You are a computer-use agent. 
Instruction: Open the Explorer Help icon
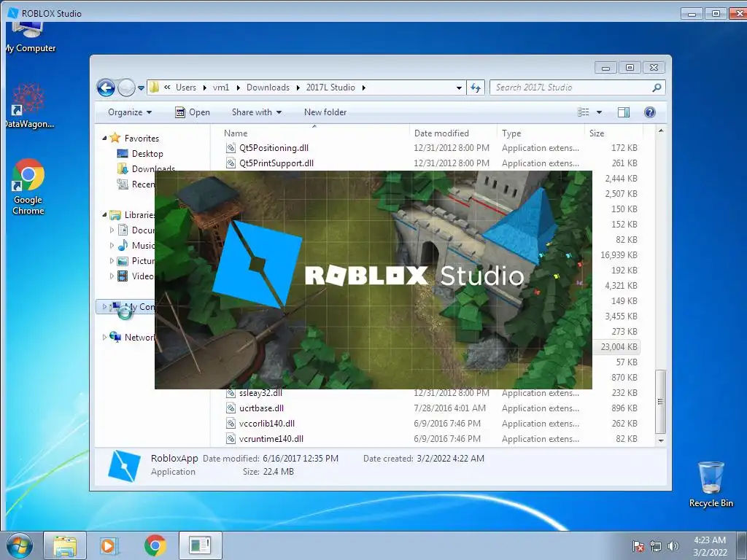tap(650, 112)
